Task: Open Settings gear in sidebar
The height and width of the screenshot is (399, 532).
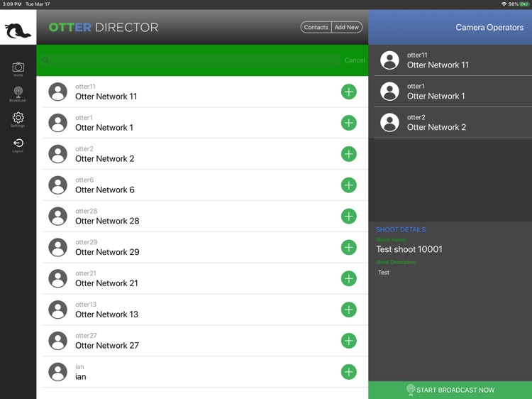Action: (x=18, y=119)
